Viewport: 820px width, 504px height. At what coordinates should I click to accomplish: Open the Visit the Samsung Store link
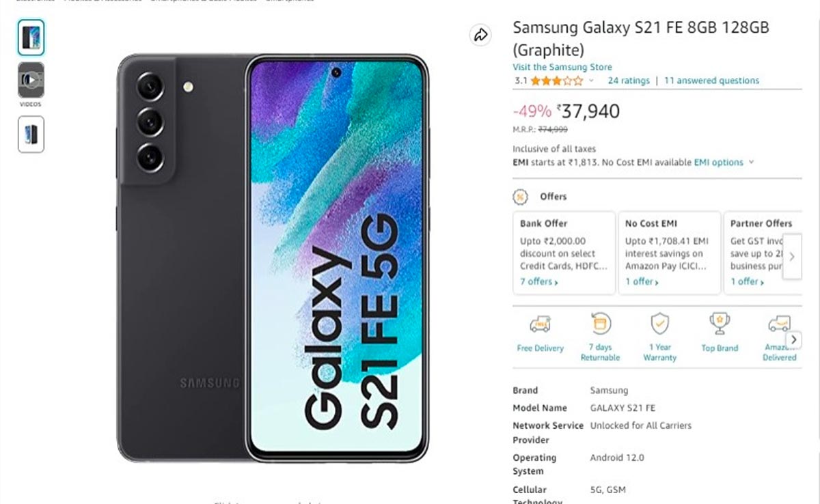pyautogui.click(x=562, y=67)
